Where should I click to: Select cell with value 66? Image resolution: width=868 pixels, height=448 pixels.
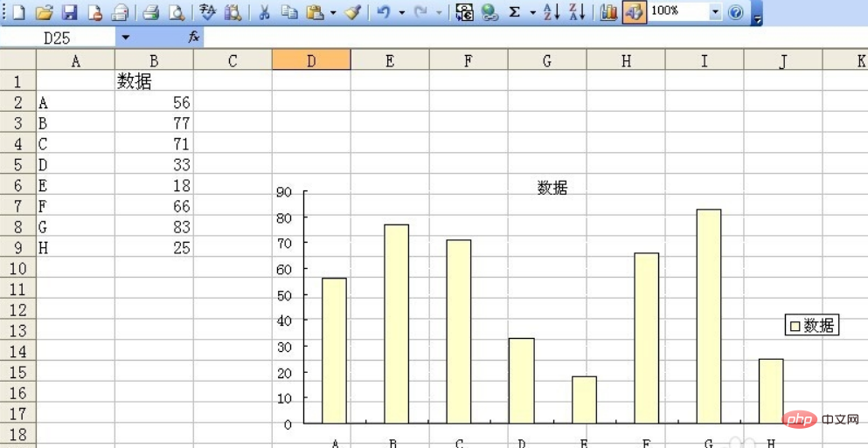(155, 205)
